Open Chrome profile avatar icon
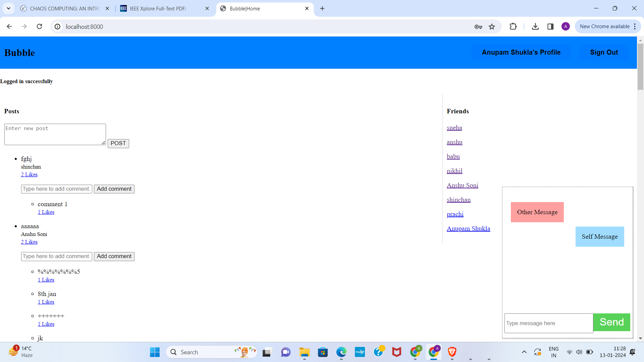 click(566, 26)
